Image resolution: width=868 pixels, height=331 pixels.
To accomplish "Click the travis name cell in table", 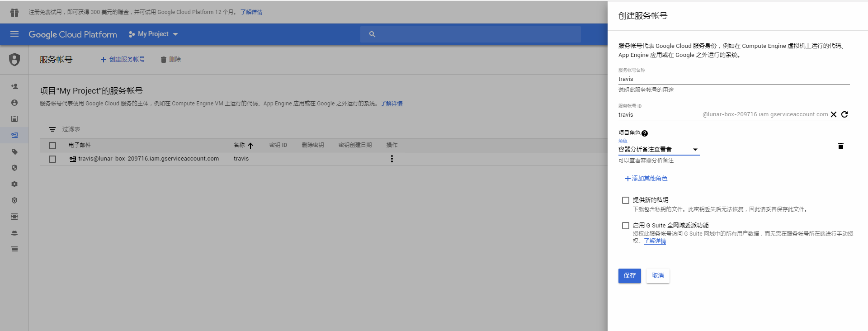I will [241, 159].
